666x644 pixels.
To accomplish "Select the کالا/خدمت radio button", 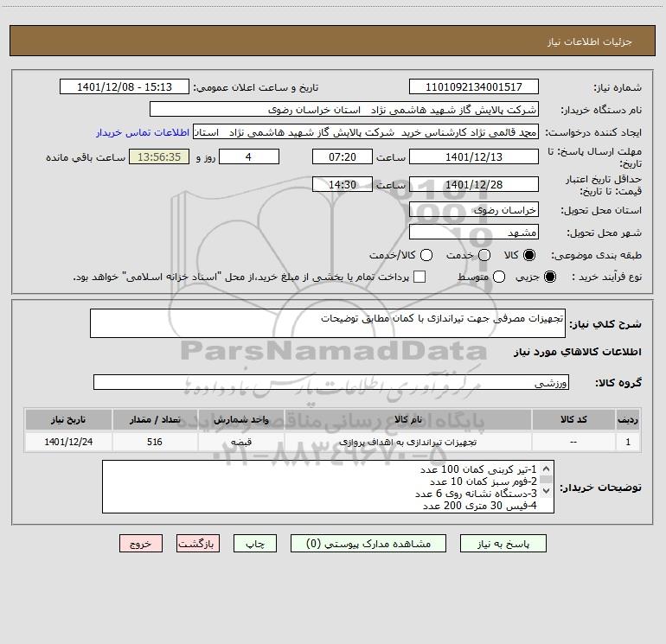I will point(426,255).
